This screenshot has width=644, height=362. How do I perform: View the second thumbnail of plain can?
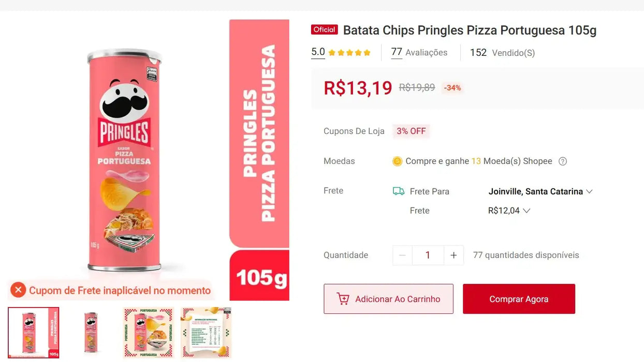coord(91,333)
